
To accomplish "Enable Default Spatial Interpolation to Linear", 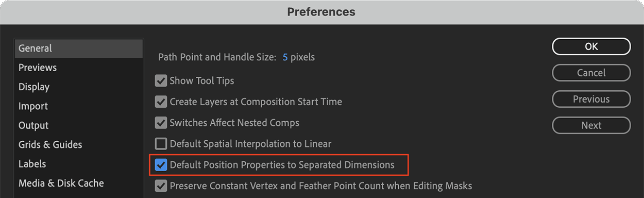I will (x=161, y=144).
